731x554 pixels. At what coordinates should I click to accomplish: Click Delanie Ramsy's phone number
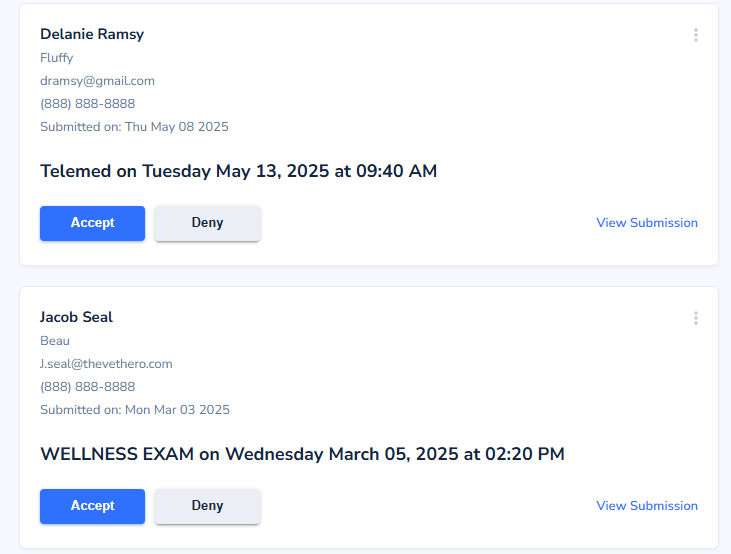coord(88,104)
